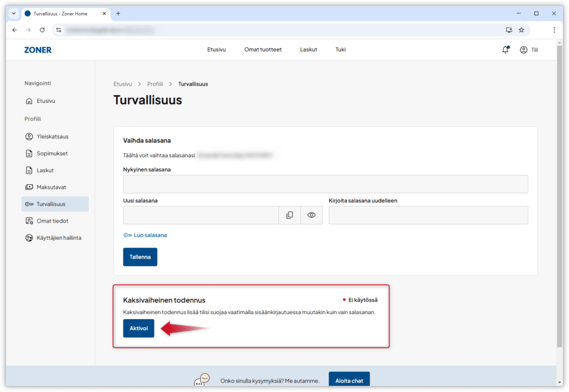Toggle new password visibility eye icon
The image size is (569, 392).
311,215
